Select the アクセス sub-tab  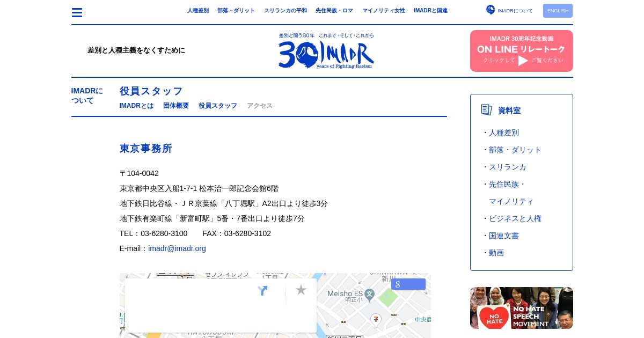260,106
